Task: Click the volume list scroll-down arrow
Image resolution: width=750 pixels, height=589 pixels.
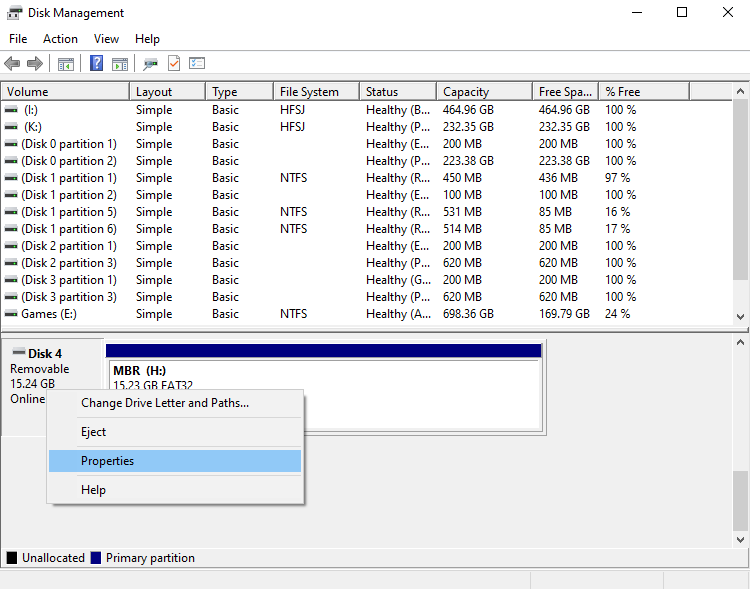Action: point(741,316)
